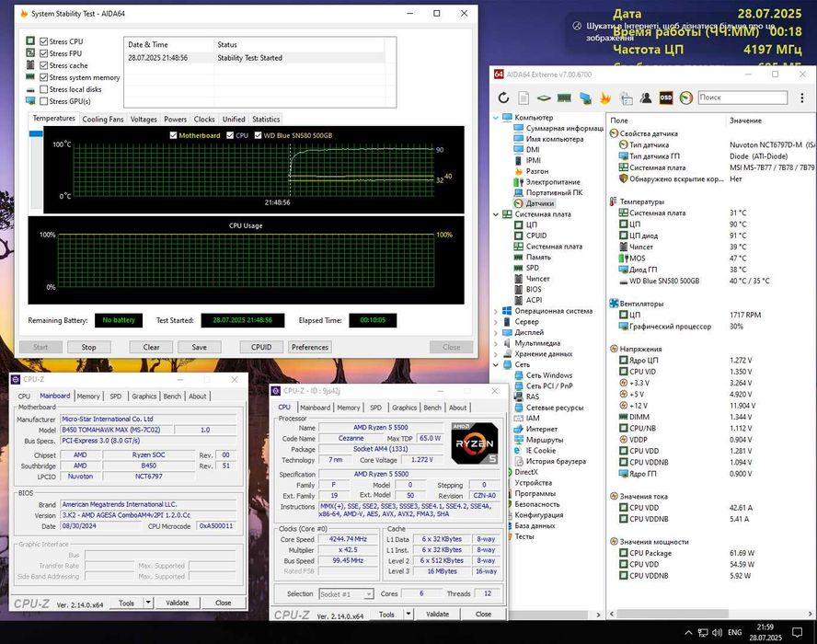Click the Refresh icon in AIDA64 toolbar
This screenshot has height=644, width=817.
[503, 98]
